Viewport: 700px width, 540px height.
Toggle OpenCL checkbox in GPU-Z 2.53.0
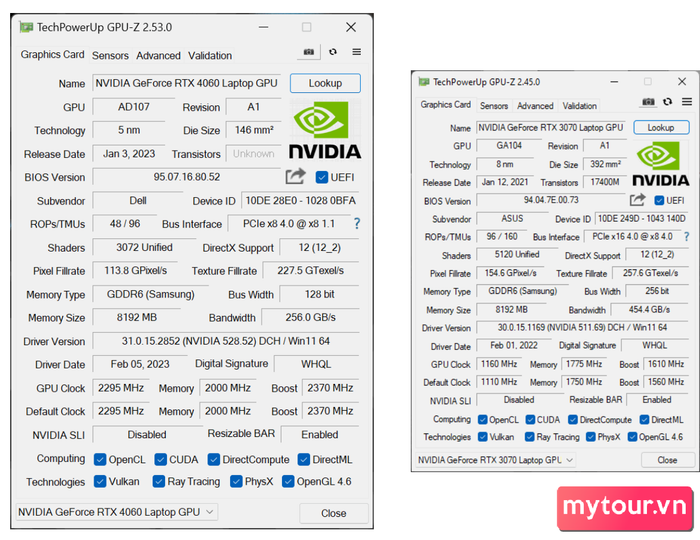pyautogui.click(x=100, y=459)
